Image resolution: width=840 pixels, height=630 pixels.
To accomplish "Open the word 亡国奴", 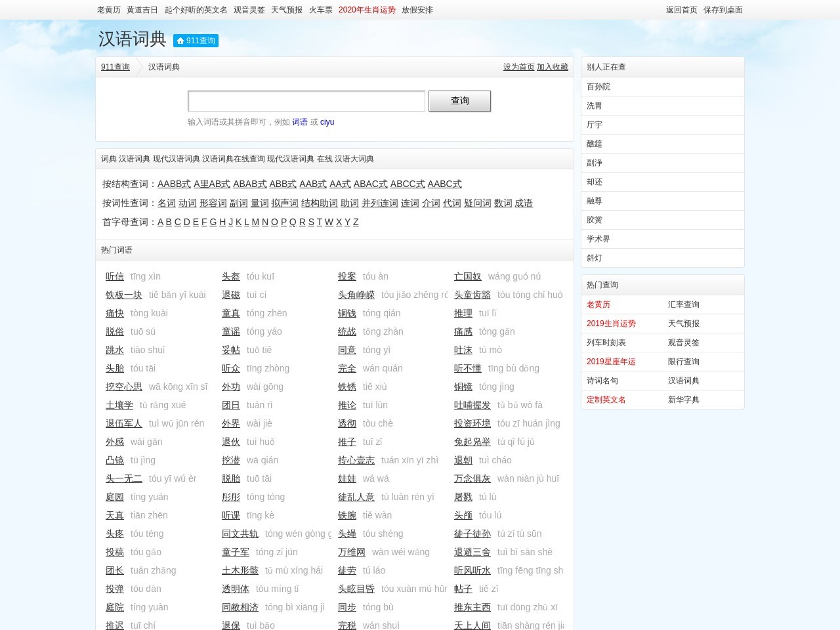I will 468,276.
